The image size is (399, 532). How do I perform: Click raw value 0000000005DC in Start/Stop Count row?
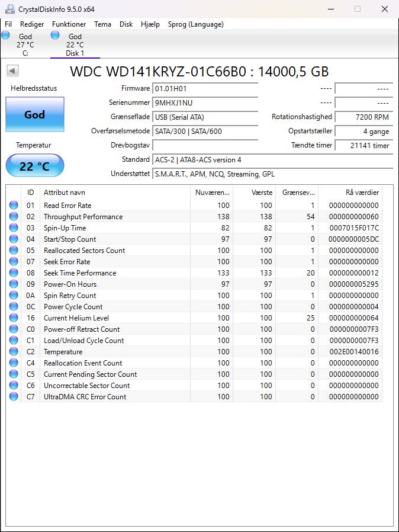(353, 239)
